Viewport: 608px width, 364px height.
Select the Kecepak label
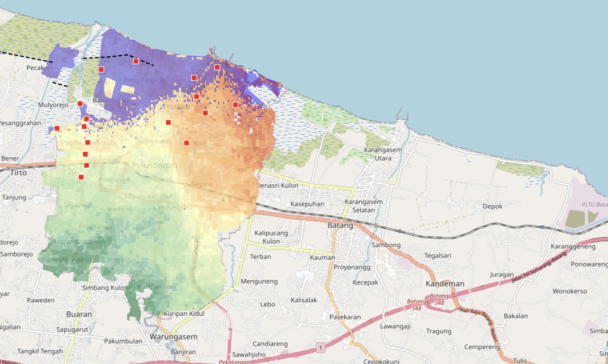pos(365,283)
